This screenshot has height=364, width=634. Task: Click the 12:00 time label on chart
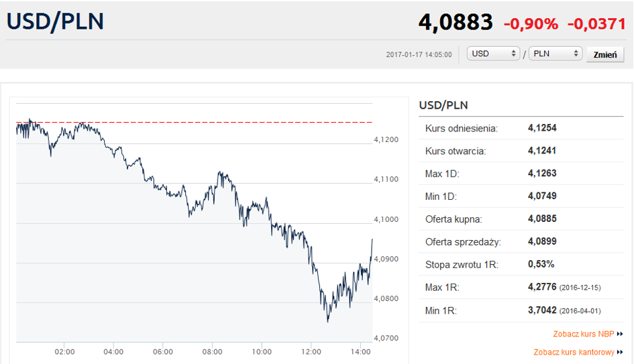click(311, 351)
